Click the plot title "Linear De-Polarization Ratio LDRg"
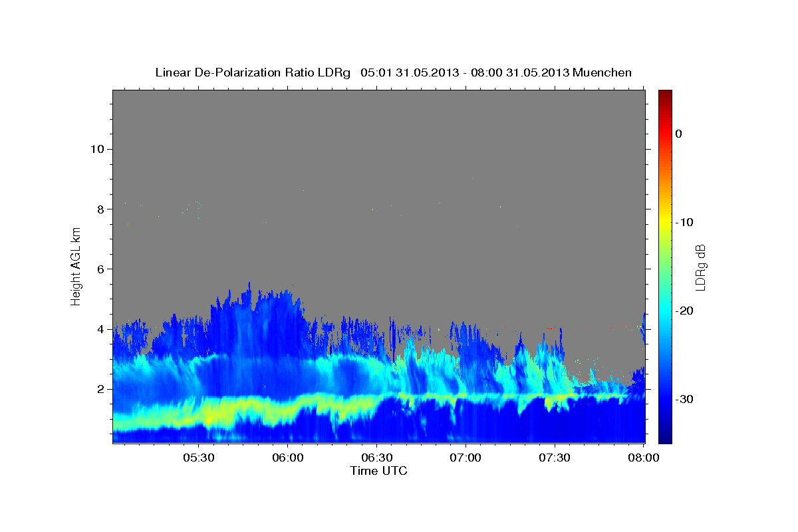The height and width of the screenshot is (532, 798). click(x=253, y=72)
